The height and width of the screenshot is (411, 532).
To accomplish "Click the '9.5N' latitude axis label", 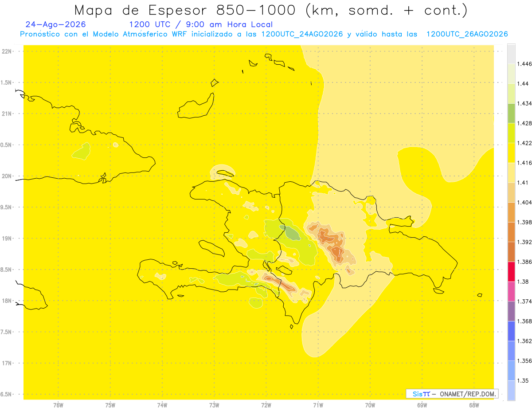I will tap(7, 207).
